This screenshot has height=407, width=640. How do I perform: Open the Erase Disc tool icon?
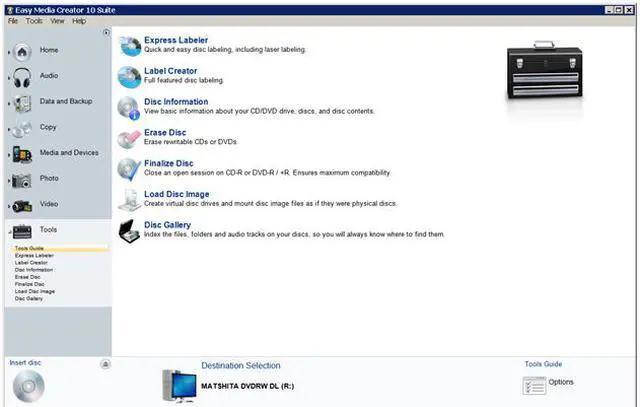[129, 138]
